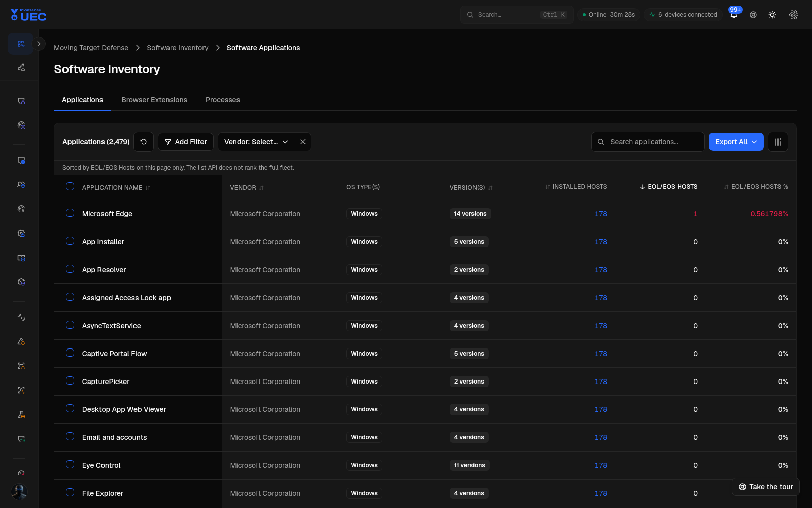The height and width of the screenshot is (508, 812).
Task: Click the UEC logo
Action: (28, 15)
